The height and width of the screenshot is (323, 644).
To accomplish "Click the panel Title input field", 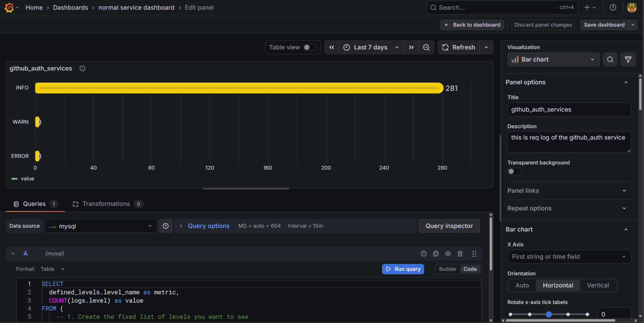I will pyautogui.click(x=569, y=110).
